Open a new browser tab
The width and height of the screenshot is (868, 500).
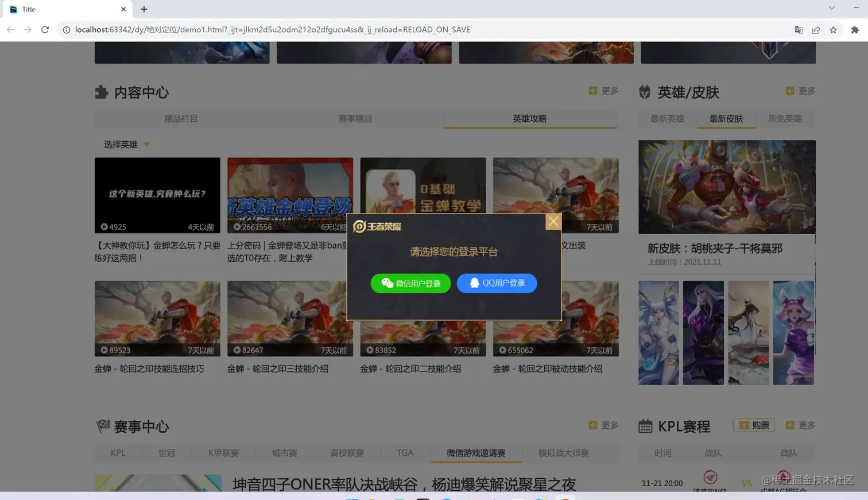pos(144,9)
